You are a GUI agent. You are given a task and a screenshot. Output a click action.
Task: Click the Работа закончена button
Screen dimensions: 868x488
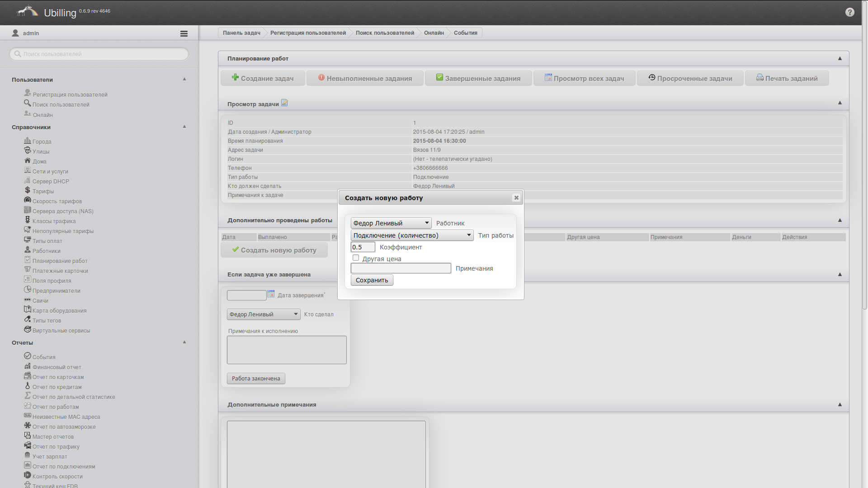point(256,379)
